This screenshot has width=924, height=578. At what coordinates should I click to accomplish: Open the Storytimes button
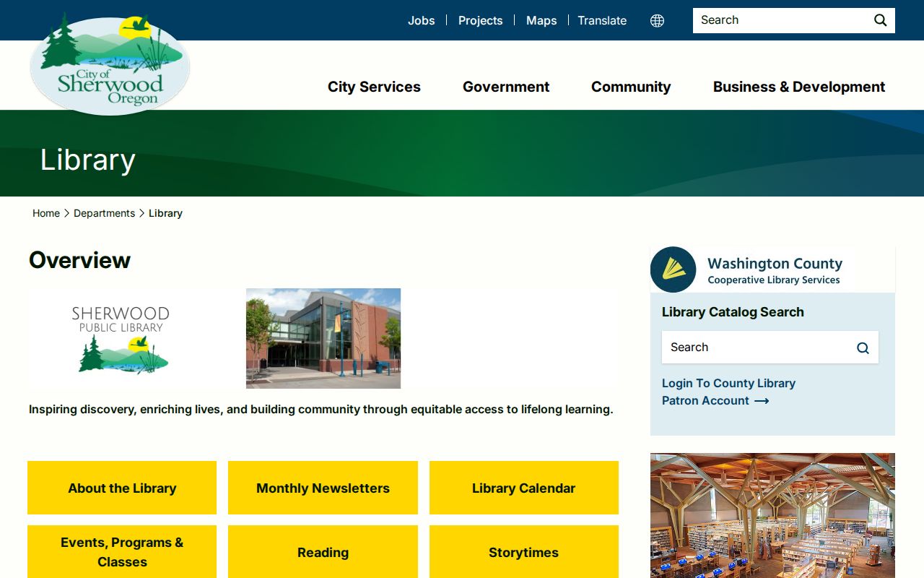coord(524,552)
